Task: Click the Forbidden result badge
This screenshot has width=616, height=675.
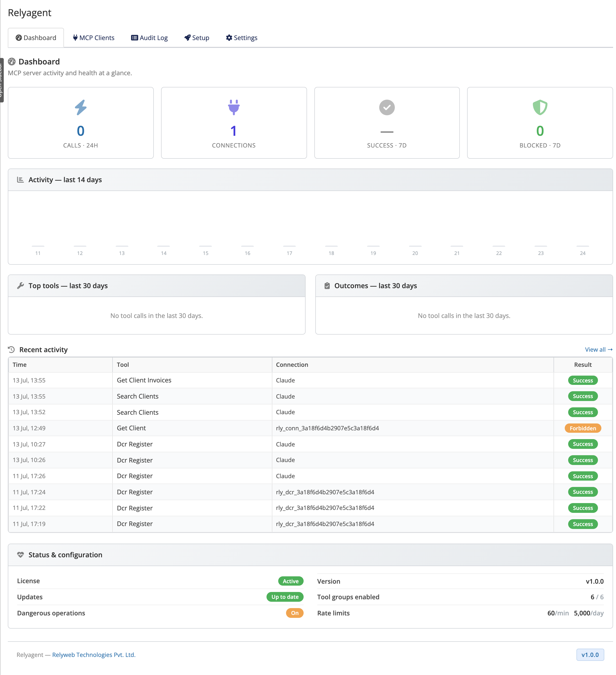Action: click(583, 428)
